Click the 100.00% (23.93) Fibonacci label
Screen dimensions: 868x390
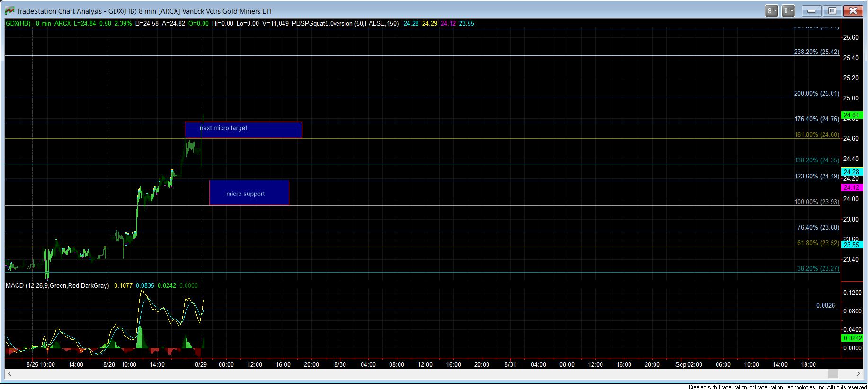click(x=816, y=202)
